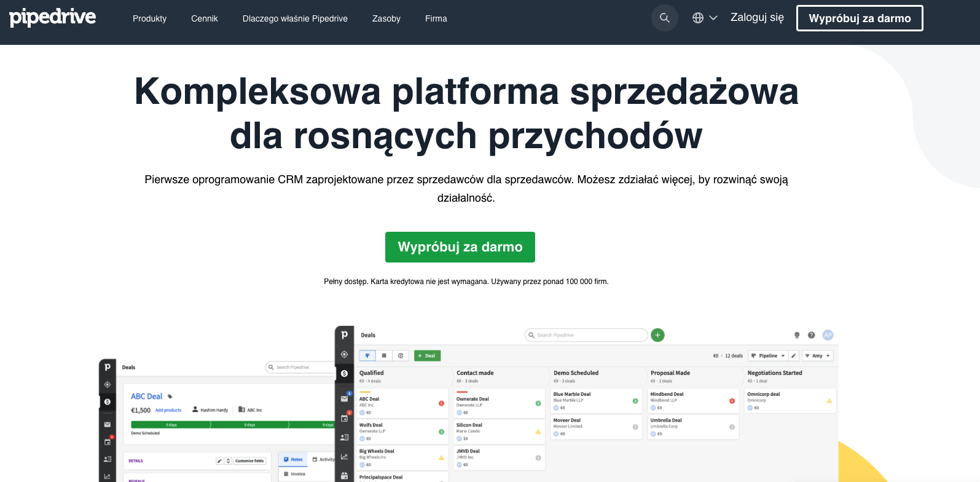Click the lightbulb sales assistant icon
This screenshot has width=980, height=482.
pyautogui.click(x=797, y=335)
